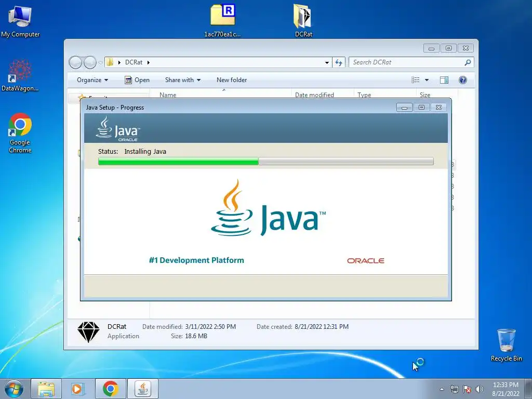
Task: Launch Windows Media Player from taskbar
Action: (x=78, y=389)
